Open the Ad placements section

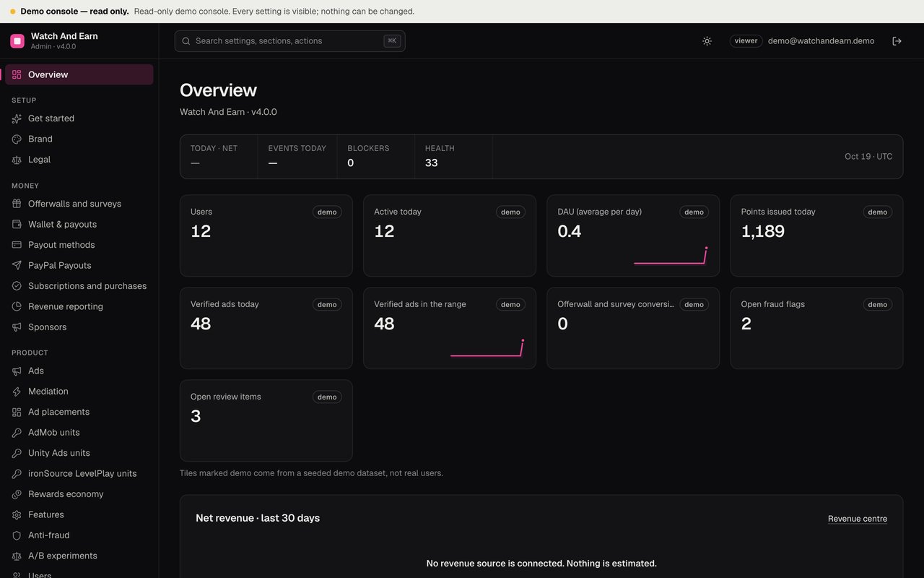click(x=79, y=412)
